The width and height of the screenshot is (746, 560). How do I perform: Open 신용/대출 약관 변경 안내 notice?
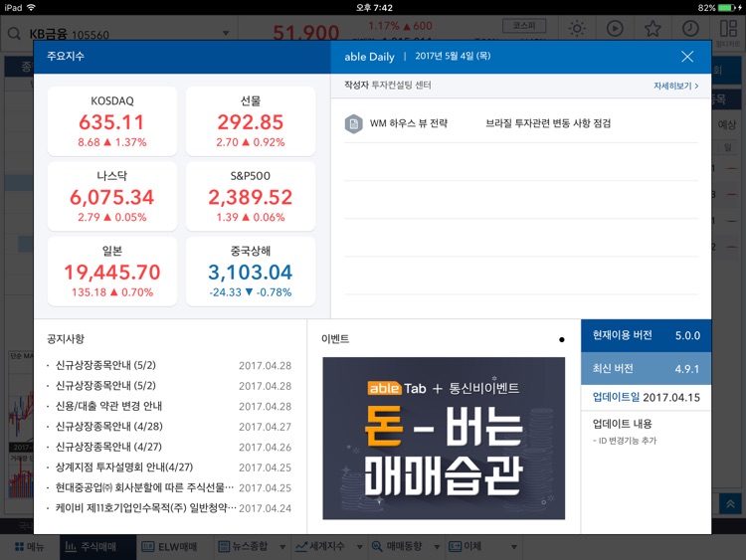(169, 406)
